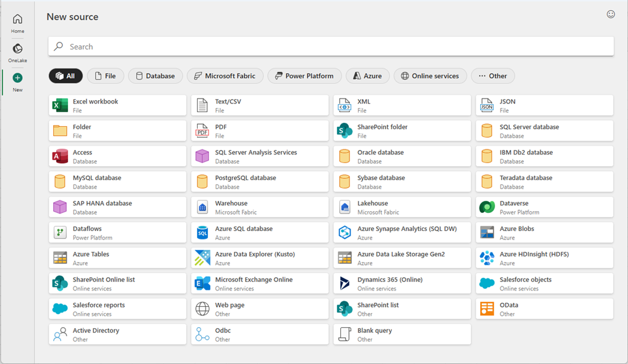Screen dimensions: 628x364
Task: Expand the Other filter options
Action: pyautogui.click(x=492, y=76)
